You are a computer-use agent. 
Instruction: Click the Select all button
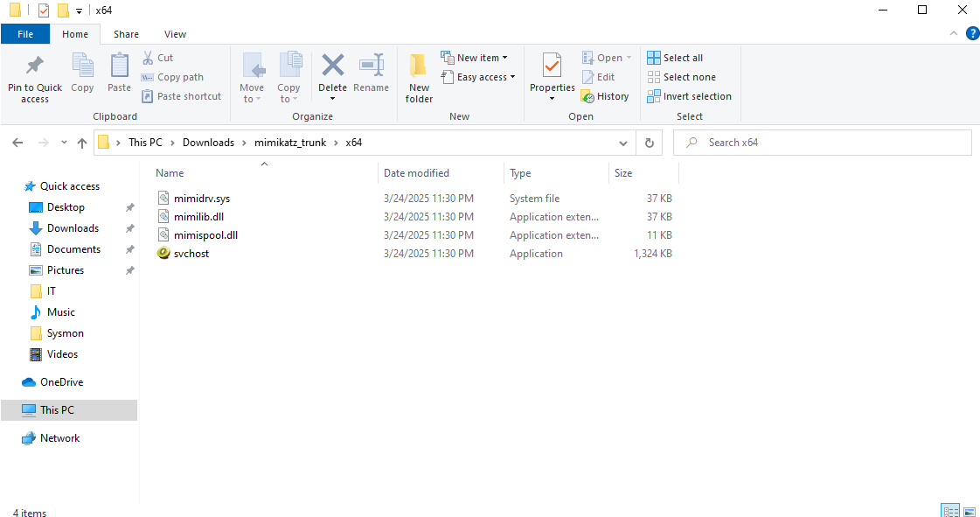tap(675, 58)
